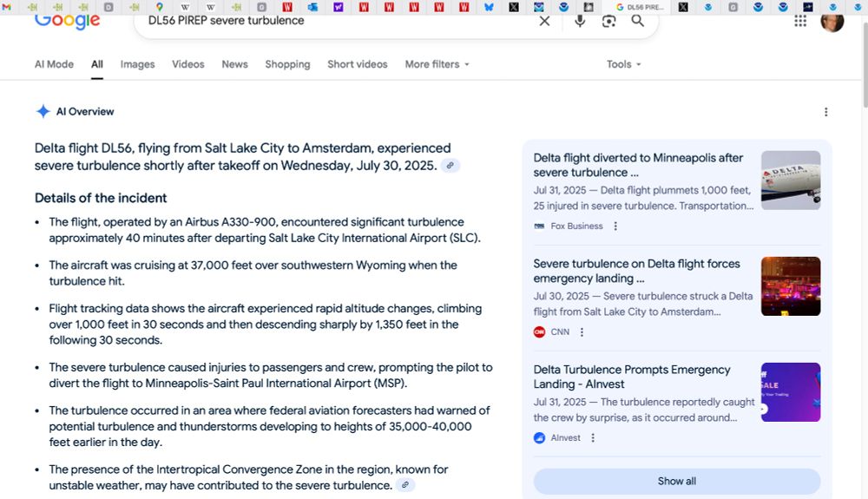Click the AI Overview sparkle icon
Screen dimensions: 868x499
coord(43,111)
